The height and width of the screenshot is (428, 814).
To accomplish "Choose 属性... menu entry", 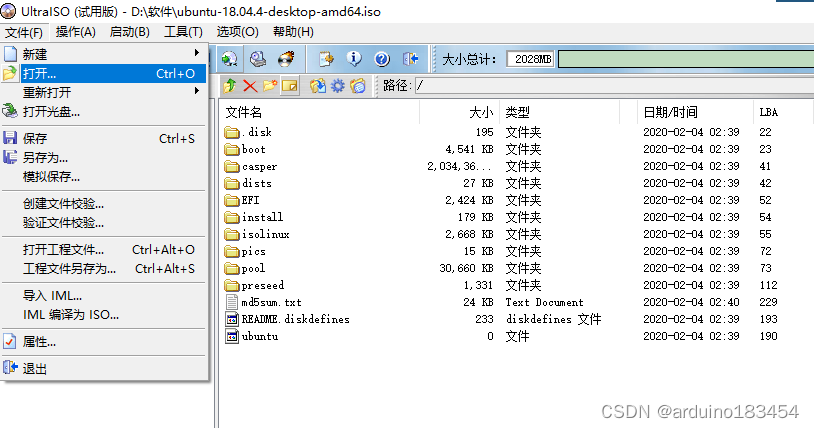I will tap(104, 342).
